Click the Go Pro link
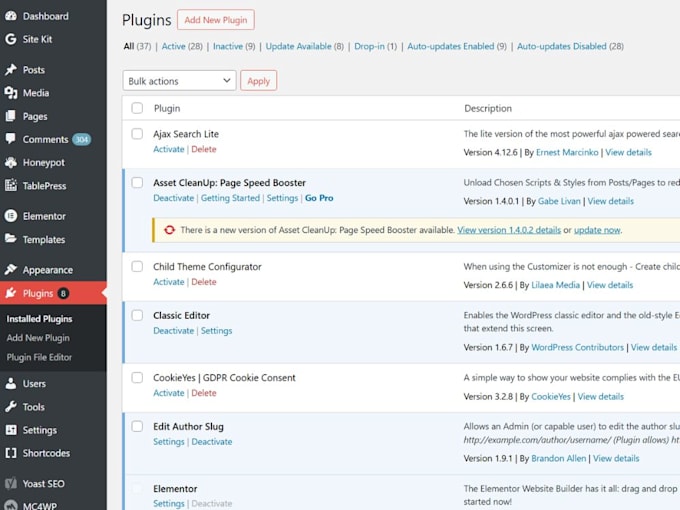680x510 pixels. click(319, 198)
